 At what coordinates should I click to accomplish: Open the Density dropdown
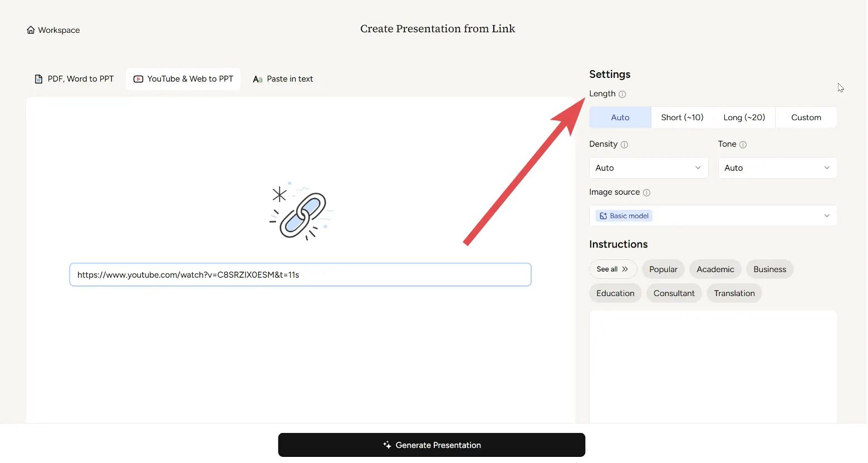(649, 168)
